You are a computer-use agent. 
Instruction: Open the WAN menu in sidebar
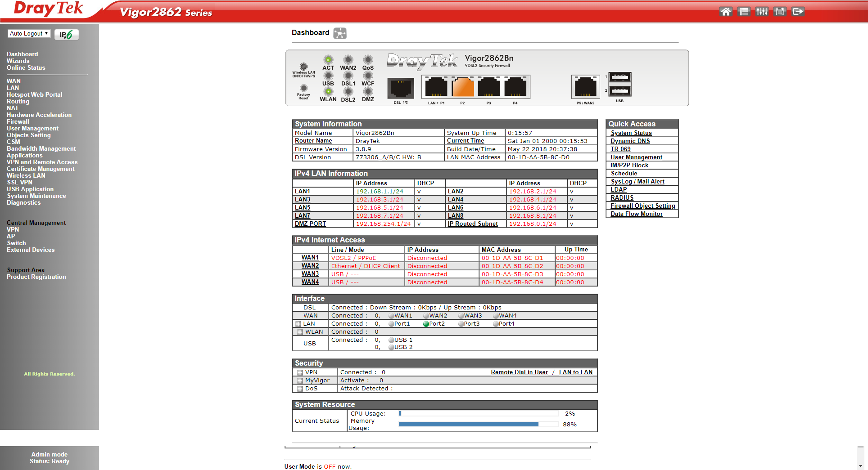click(x=14, y=81)
